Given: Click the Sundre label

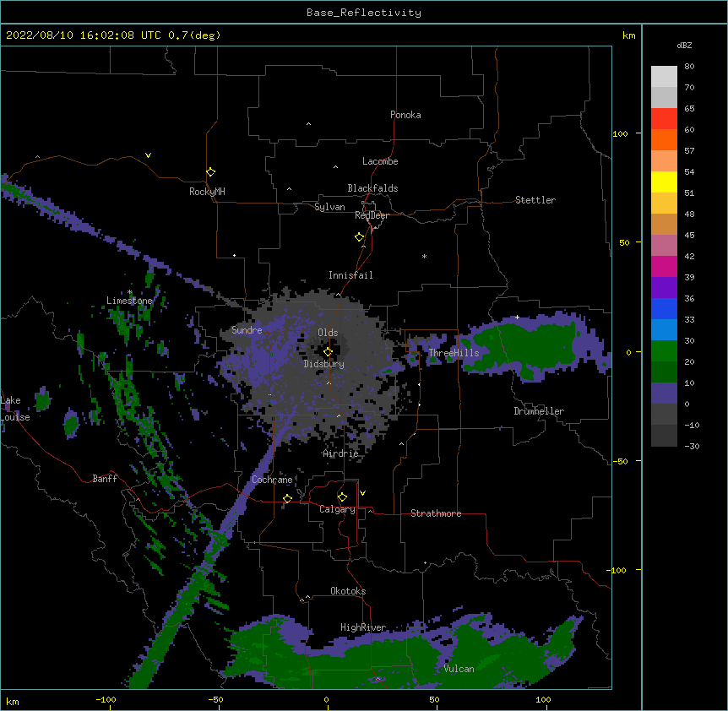Looking at the screenshot, I should [247, 330].
